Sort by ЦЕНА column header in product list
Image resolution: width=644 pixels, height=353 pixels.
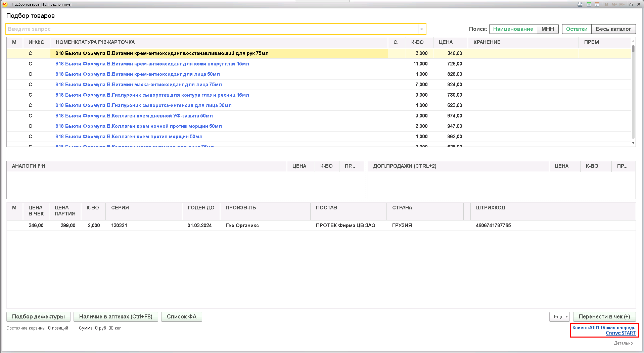[446, 42]
